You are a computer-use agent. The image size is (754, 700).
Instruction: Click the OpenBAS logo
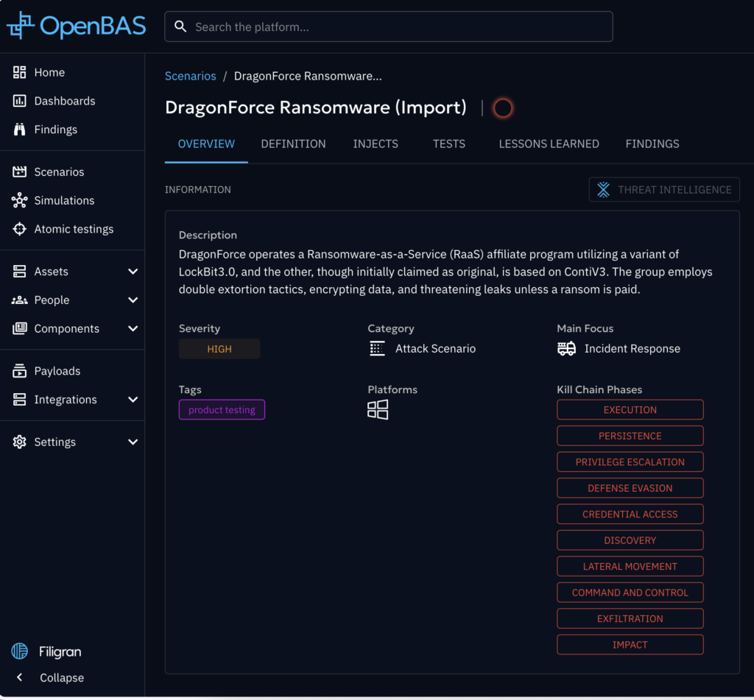coord(77,26)
